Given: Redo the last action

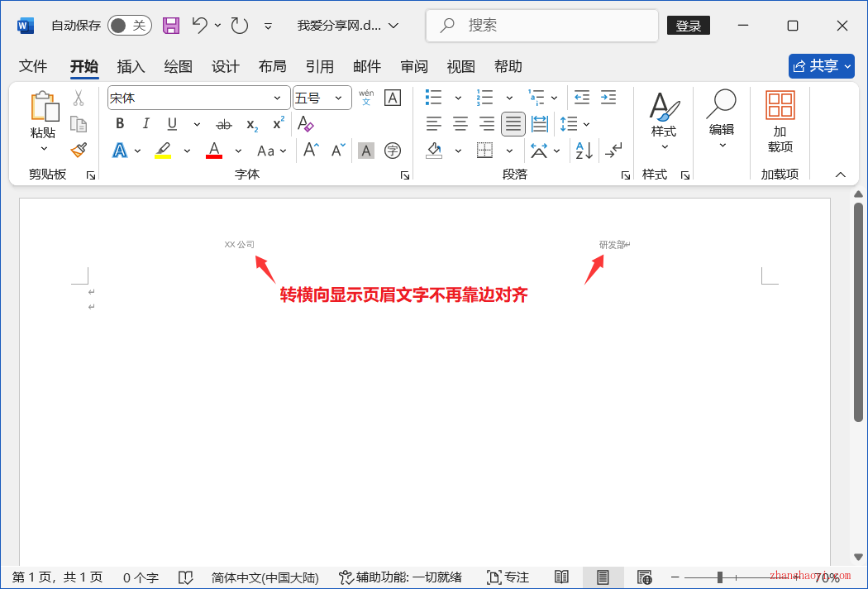Looking at the screenshot, I should tap(239, 26).
